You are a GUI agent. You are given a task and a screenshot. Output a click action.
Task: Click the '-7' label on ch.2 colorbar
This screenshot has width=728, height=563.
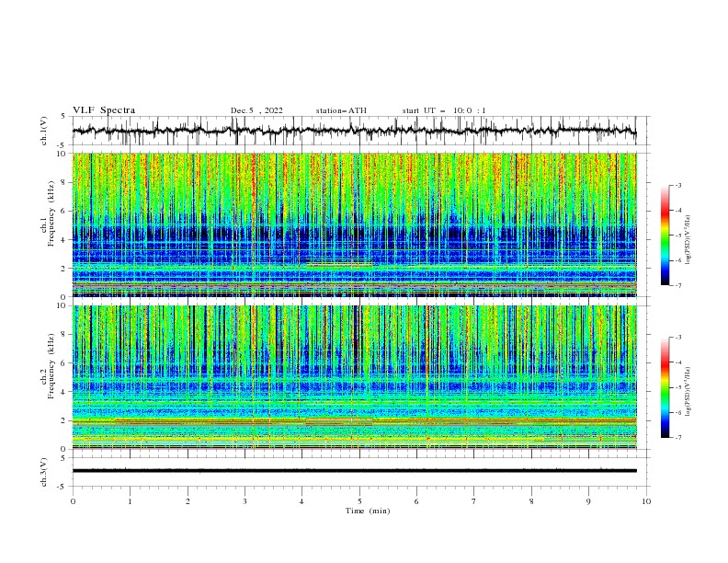pos(677,438)
